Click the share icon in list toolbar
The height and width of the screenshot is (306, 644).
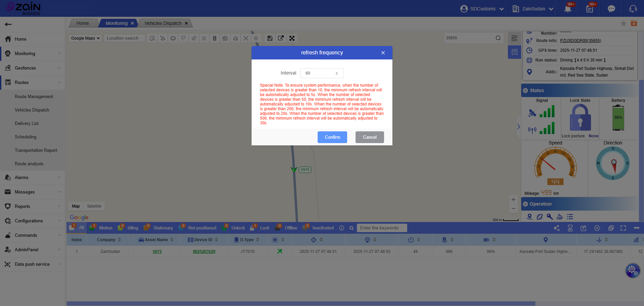(557, 228)
